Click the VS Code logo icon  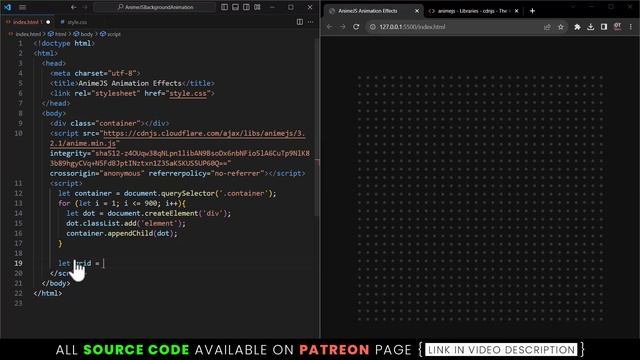(7, 7)
